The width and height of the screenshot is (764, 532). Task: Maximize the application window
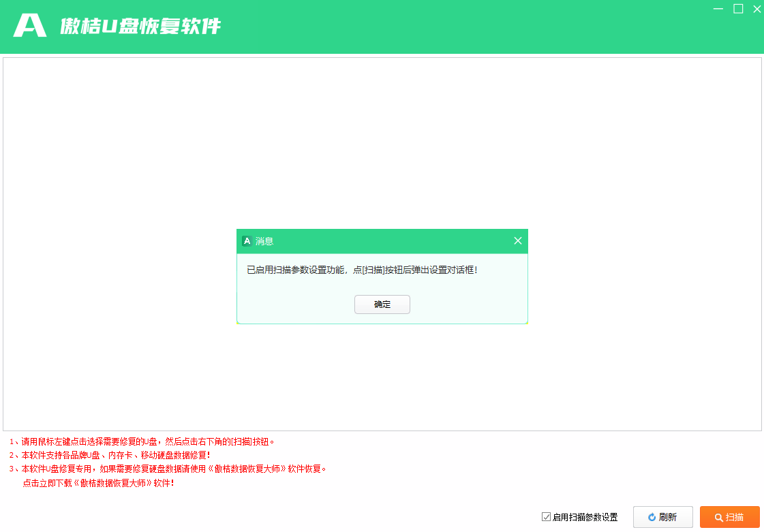pyautogui.click(x=737, y=9)
